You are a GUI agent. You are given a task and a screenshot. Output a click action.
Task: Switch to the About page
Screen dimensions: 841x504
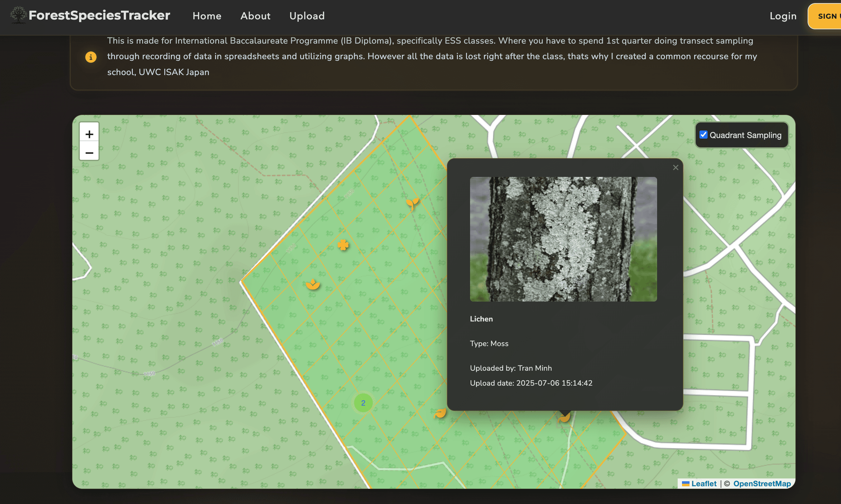(x=255, y=16)
